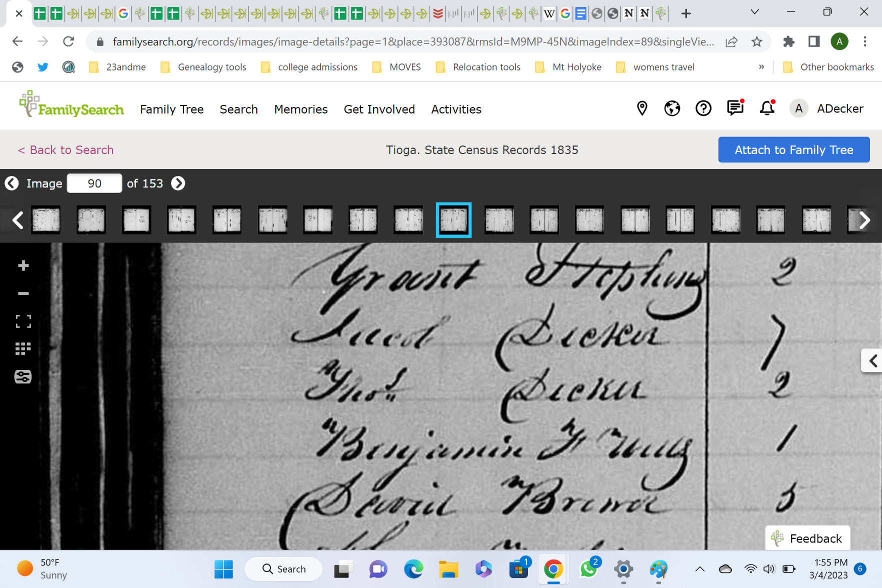Reload the page
The height and width of the screenshot is (588, 882).
coord(68,41)
